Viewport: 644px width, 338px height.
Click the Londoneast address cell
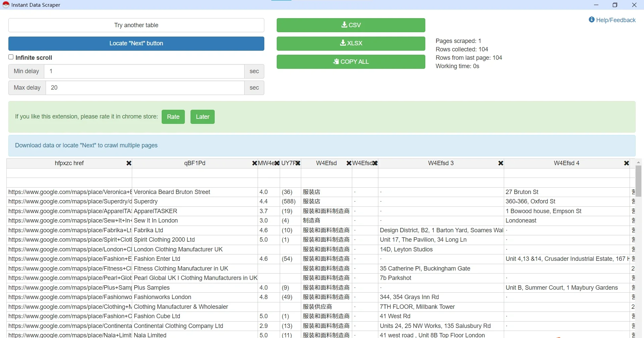(567, 221)
